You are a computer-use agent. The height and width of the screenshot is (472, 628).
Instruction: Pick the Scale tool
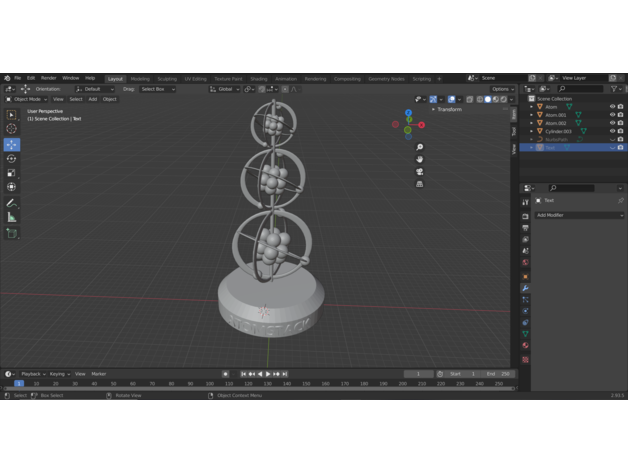(x=12, y=172)
